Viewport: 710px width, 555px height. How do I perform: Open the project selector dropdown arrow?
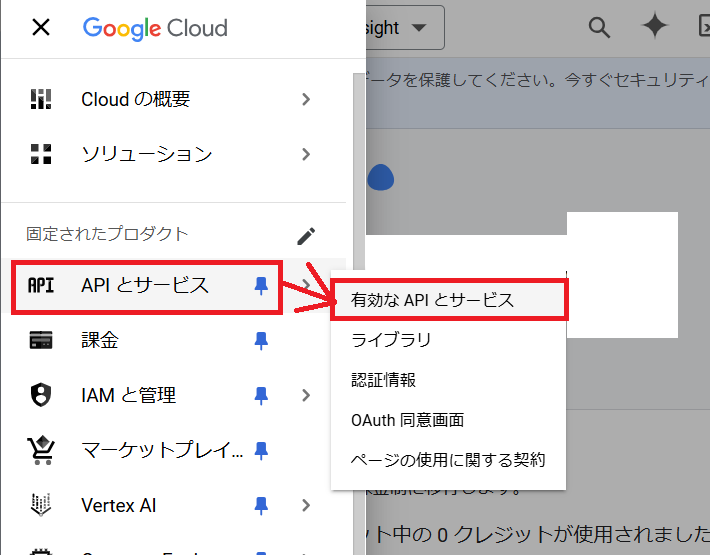coord(419,28)
